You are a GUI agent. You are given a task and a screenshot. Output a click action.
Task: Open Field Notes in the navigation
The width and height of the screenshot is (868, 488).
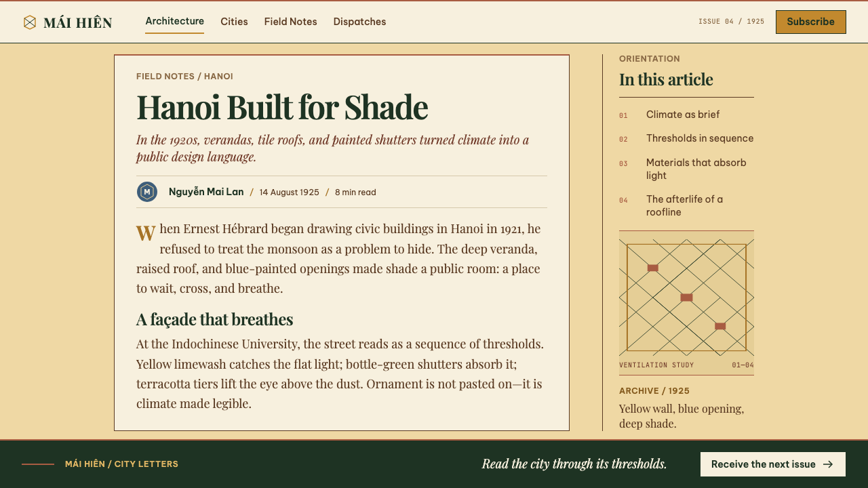point(290,22)
